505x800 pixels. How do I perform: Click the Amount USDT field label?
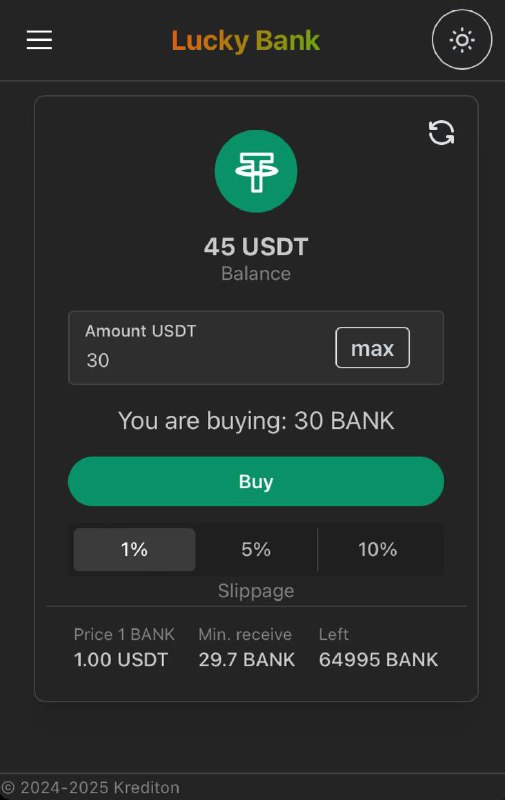tap(140, 331)
